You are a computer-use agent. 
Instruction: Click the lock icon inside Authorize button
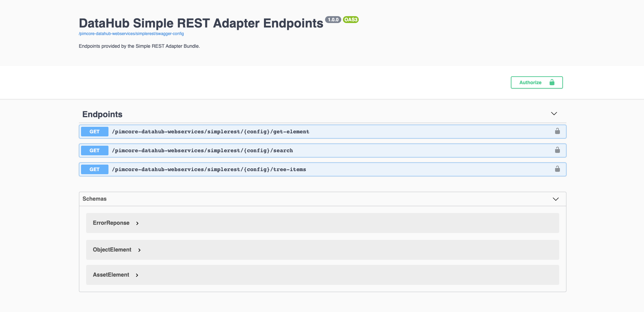coord(552,82)
